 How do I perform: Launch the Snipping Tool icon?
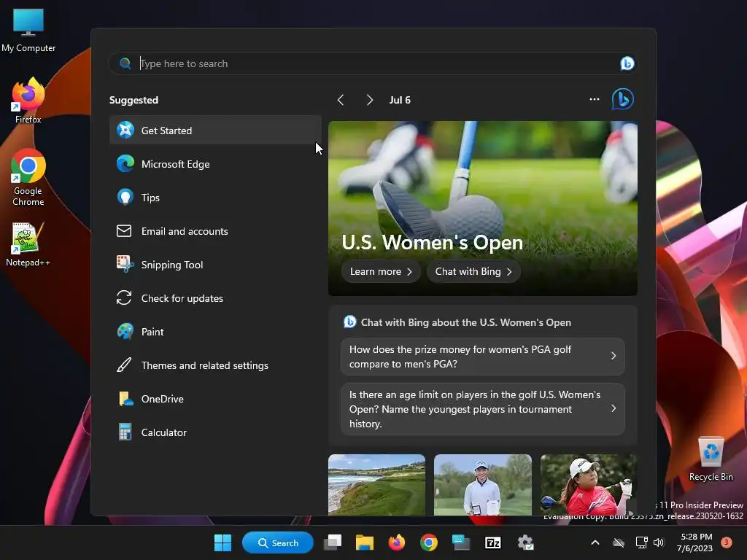tap(125, 264)
